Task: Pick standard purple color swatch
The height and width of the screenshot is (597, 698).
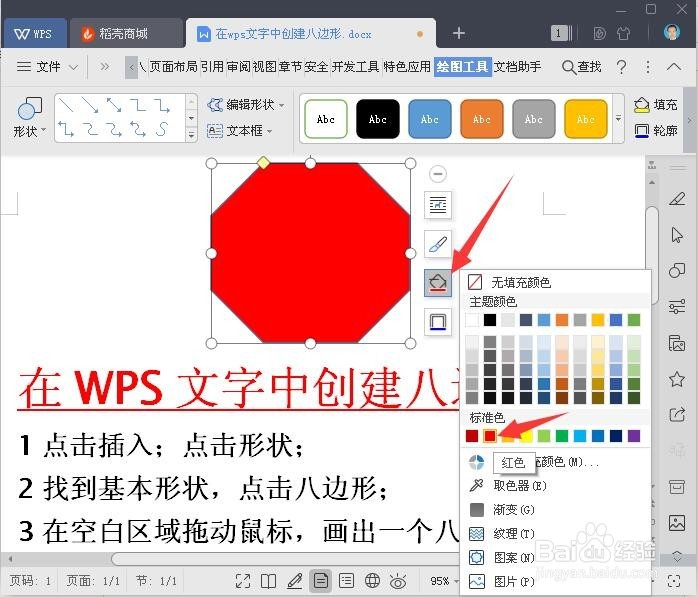Action: pos(634,436)
